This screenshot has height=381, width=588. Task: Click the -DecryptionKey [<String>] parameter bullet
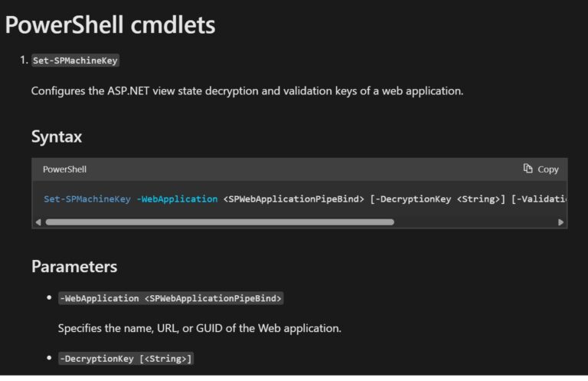pyautogui.click(x=126, y=359)
